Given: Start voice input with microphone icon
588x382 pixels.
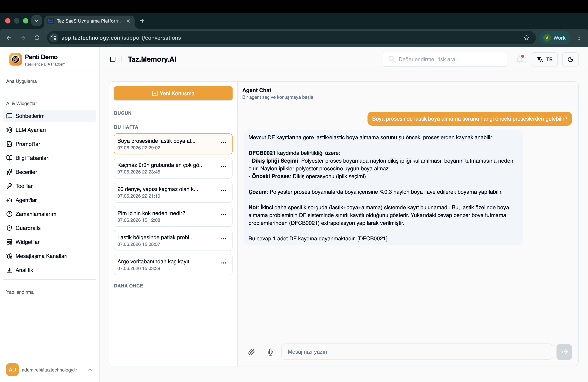Looking at the screenshot, I should [x=270, y=352].
